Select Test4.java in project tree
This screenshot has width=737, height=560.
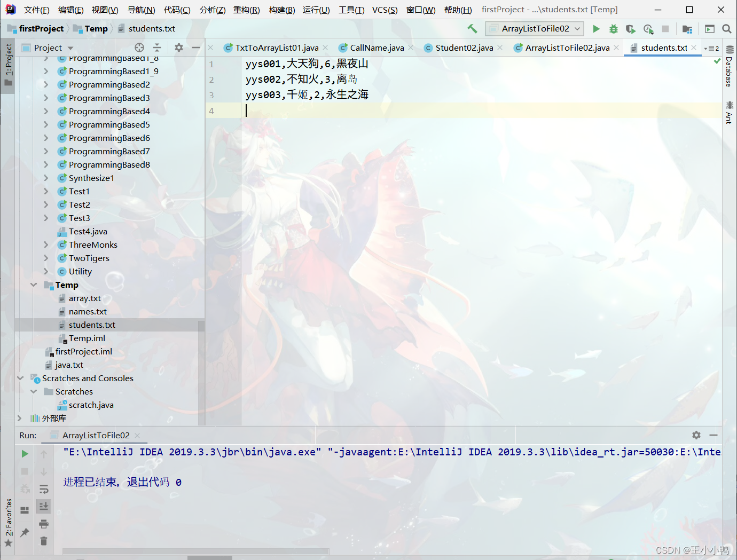(88, 231)
